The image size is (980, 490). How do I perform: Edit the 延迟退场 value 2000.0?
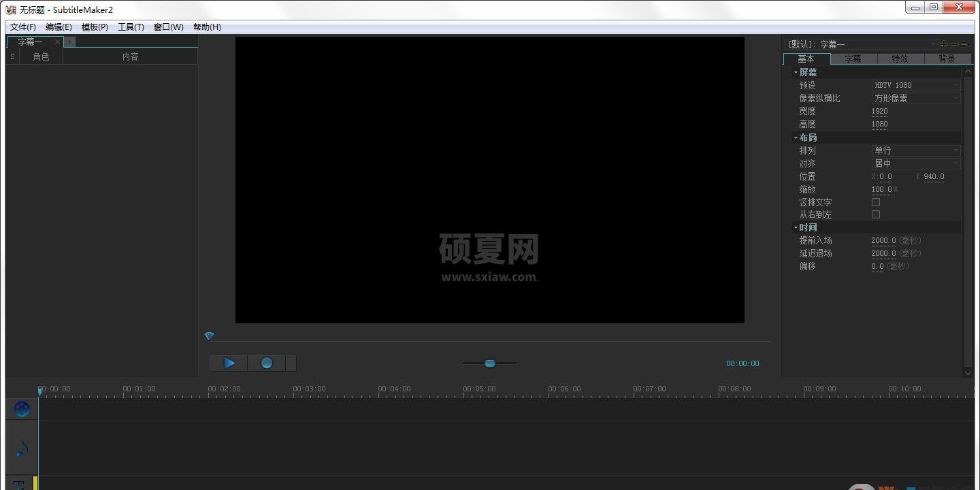click(883, 253)
